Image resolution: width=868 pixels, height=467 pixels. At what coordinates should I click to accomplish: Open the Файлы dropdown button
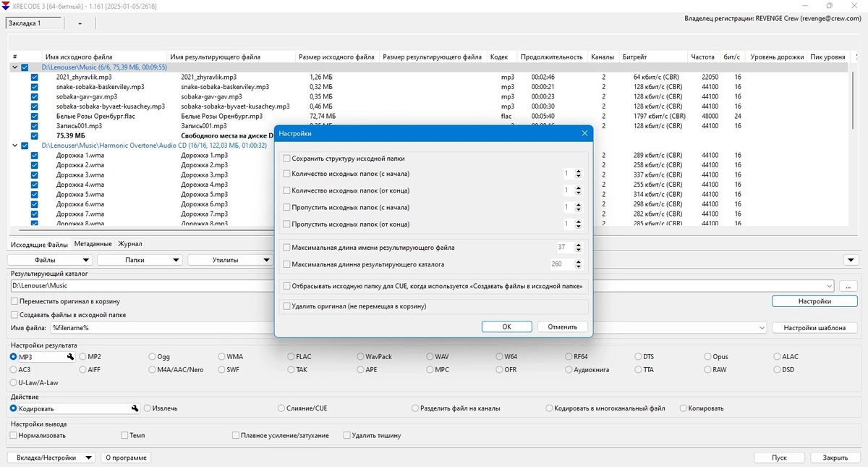pyautogui.click(x=50, y=260)
